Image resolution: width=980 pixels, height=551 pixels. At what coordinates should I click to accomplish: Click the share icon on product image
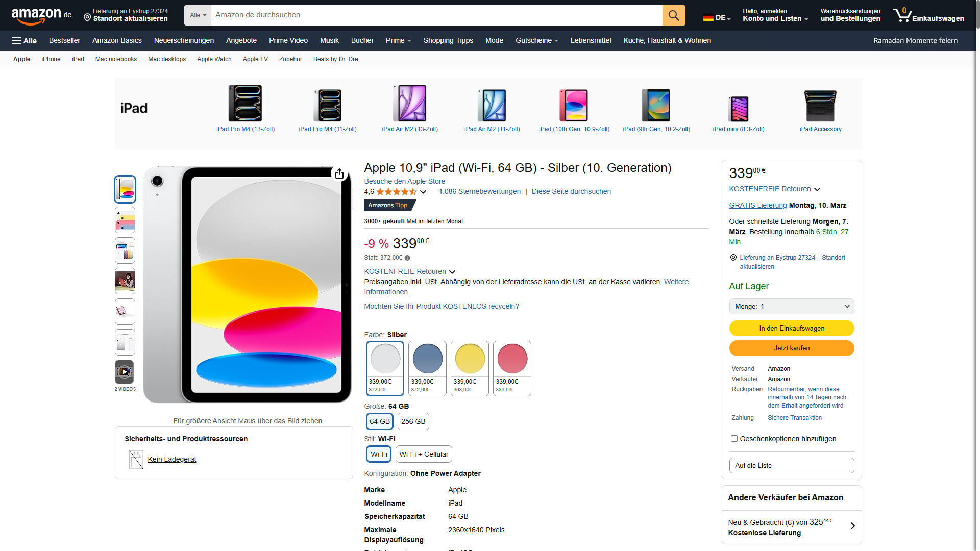pyautogui.click(x=339, y=174)
